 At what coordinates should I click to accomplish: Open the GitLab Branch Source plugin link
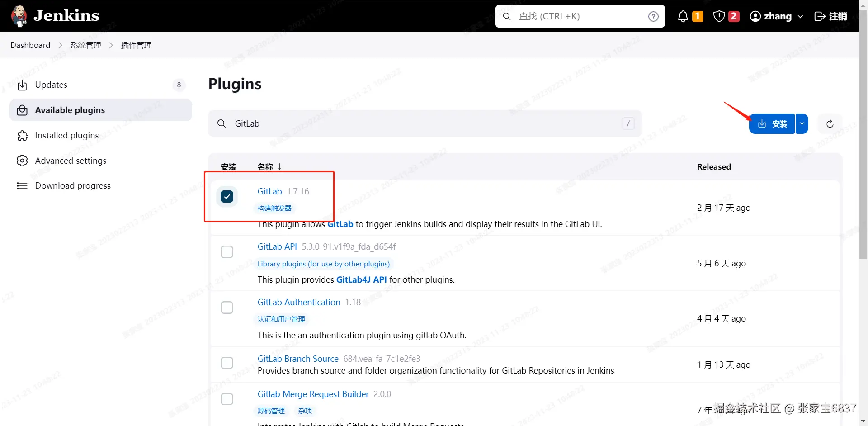pos(298,359)
